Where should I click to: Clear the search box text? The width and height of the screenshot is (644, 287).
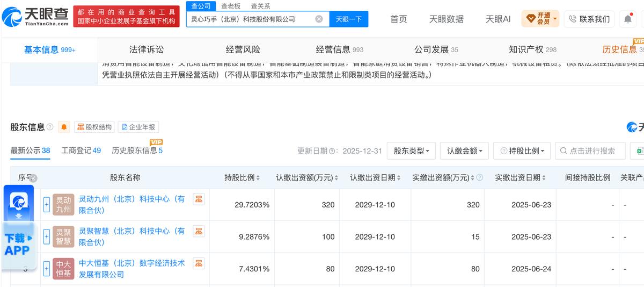point(319,19)
